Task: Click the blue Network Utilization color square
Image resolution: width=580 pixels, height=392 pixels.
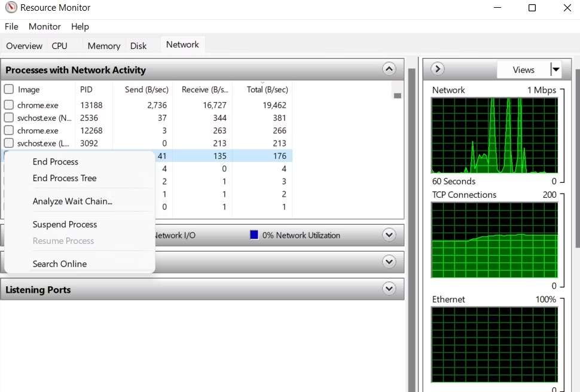Action: point(254,235)
